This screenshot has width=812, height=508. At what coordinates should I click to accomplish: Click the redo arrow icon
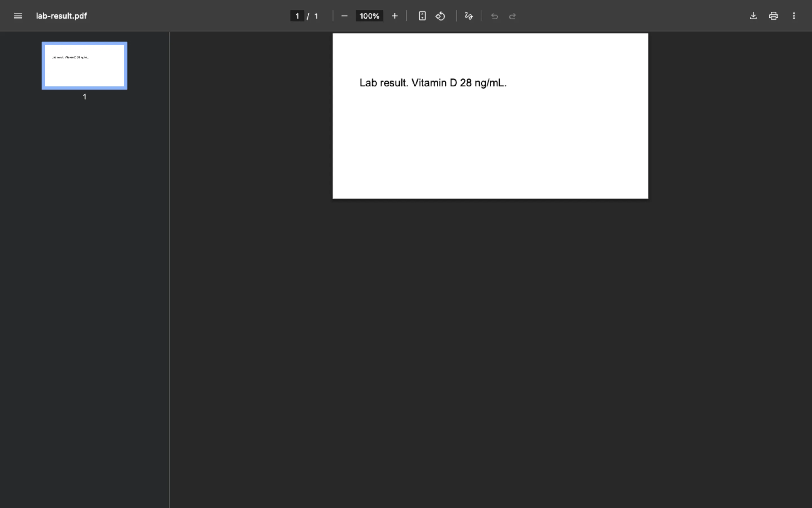click(x=512, y=16)
